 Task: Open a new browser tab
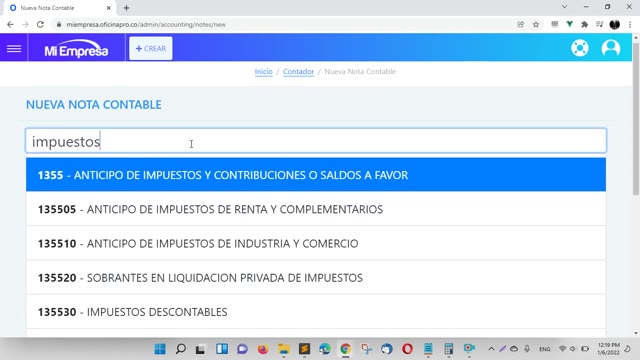pos(126,8)
